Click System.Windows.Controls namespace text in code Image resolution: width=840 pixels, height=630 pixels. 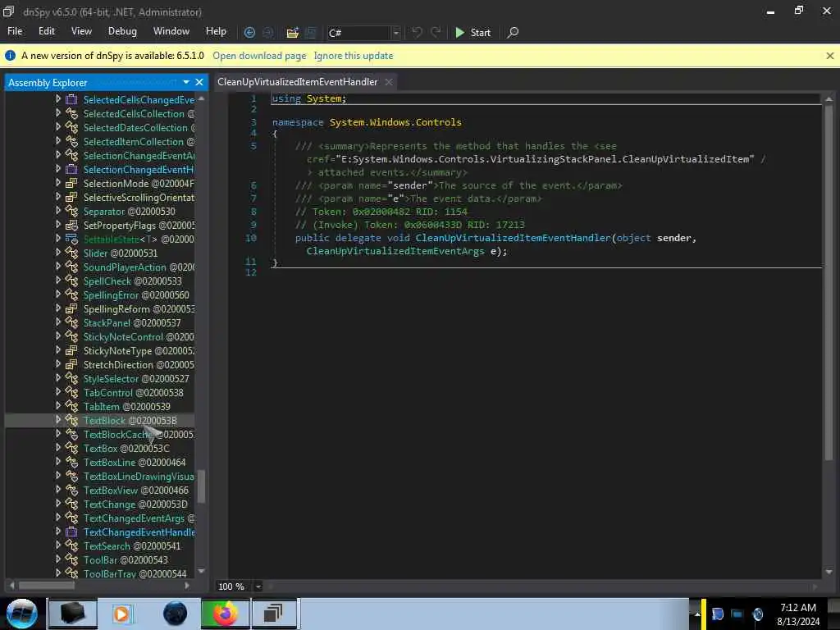(395, 122)
